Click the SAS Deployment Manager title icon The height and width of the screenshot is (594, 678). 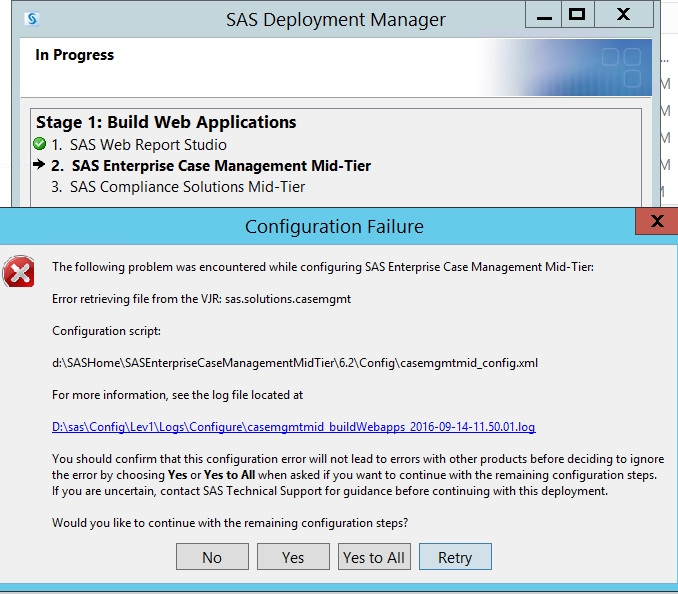[33, 18]
